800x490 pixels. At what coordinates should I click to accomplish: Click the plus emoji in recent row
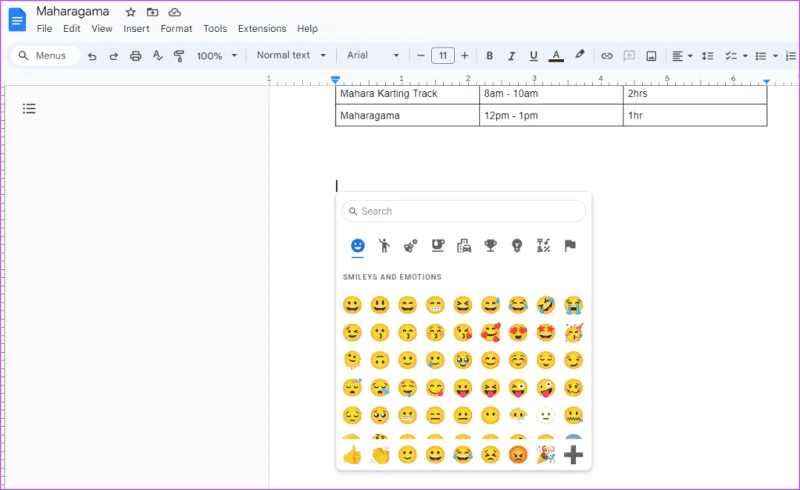pos(573,455)
